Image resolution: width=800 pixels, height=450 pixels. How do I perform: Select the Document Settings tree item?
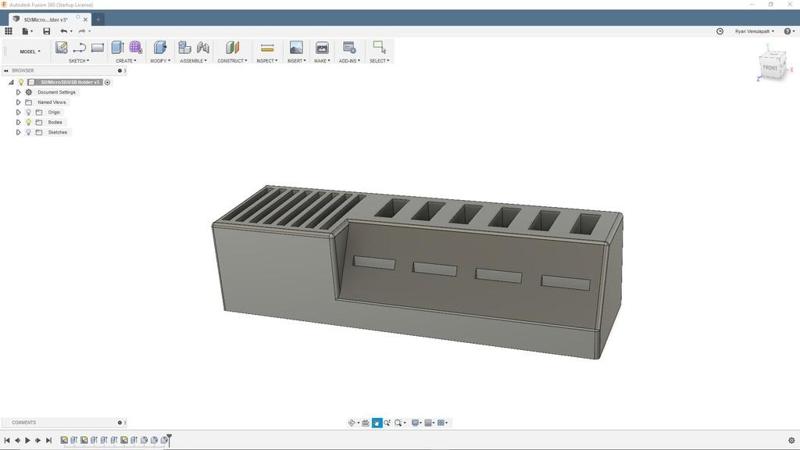(57, 92)
